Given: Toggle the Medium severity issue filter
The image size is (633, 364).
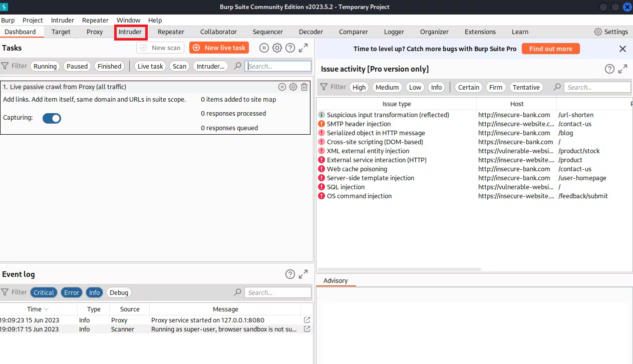Looking at the screenshot, I should click(387, 87).
